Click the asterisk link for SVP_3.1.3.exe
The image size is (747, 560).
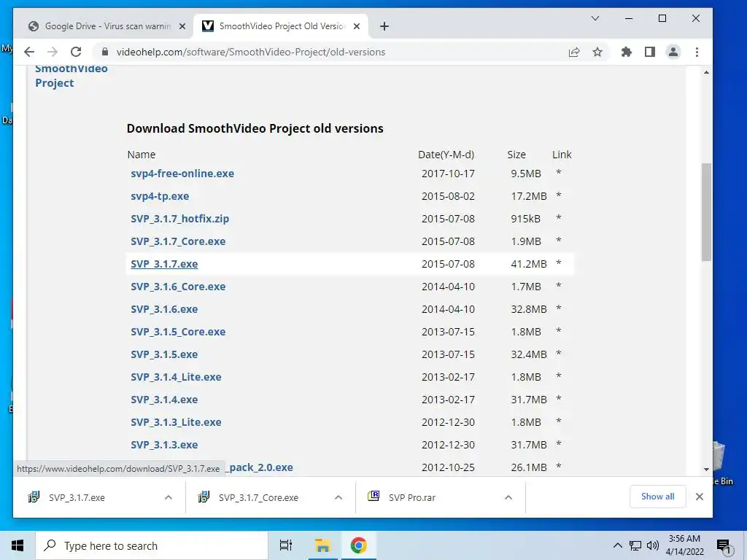click(x=559, y=444)
